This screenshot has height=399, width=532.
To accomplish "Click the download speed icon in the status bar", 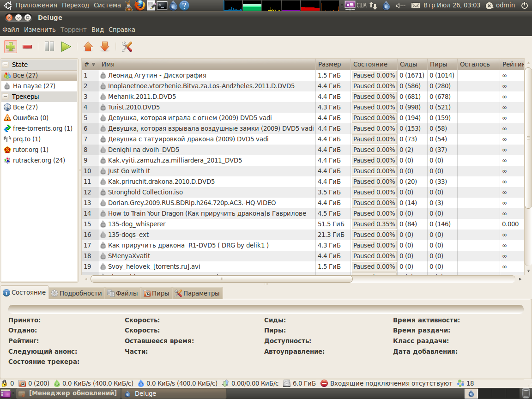I will coord(57,383).
